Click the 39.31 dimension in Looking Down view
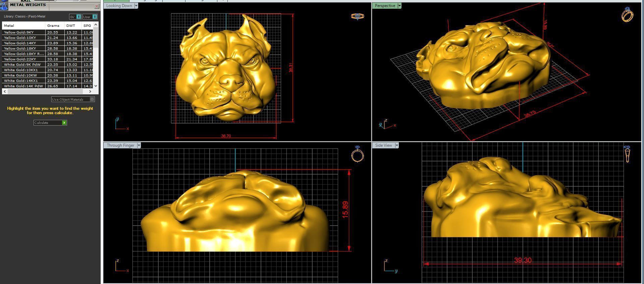The width and height of the screenshot is (644, 284). coord(291,67)
